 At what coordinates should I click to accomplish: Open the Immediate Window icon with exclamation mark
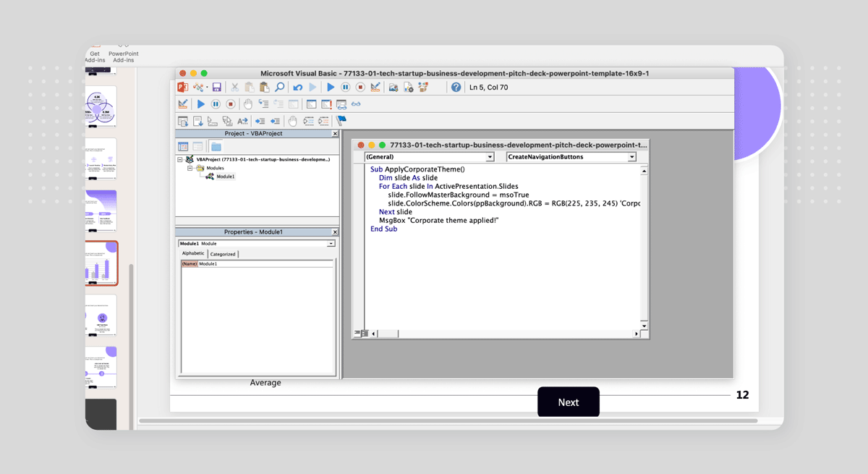click(326, 103)
